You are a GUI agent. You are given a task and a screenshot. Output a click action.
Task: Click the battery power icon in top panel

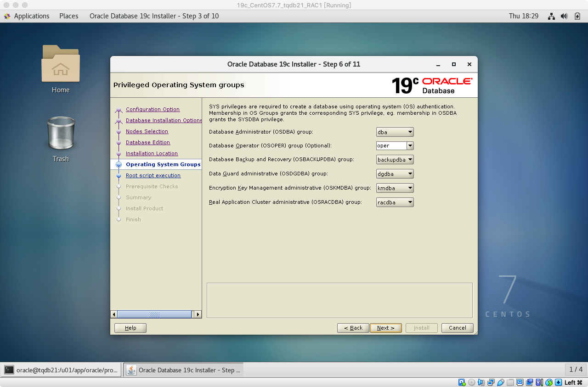(x=577, y=16)
